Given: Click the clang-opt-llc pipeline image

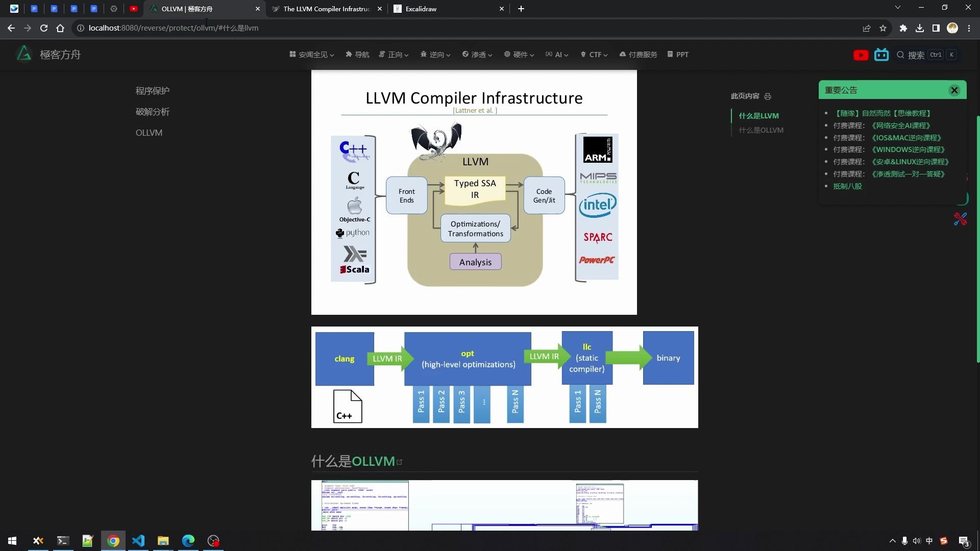Looking at the screenshot, I should pos(505,377).
